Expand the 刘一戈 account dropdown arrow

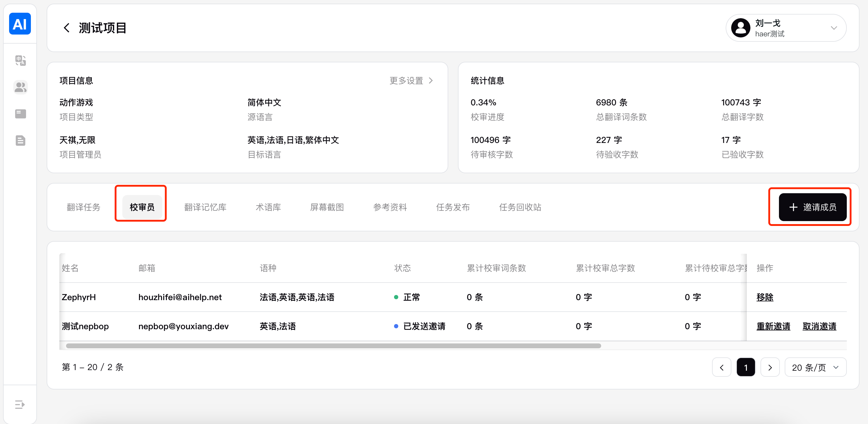point(834,28)
